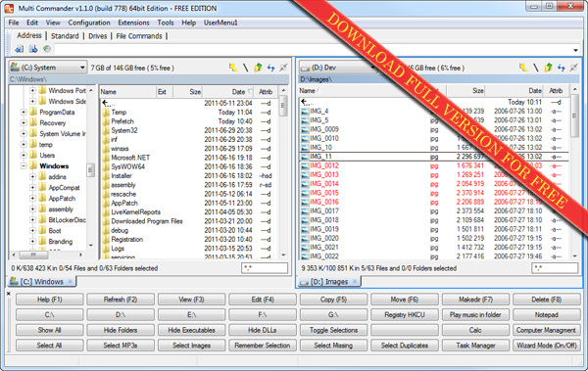Screen dimensions: 588x371
Task: Close the [D:] Images tab
Action: pos(355,282)
